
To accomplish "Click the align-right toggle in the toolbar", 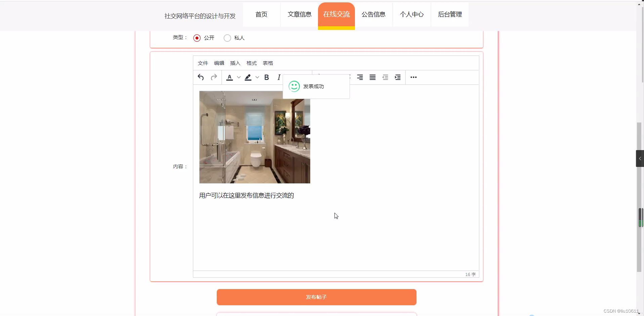I will click(x=360, y=77).
